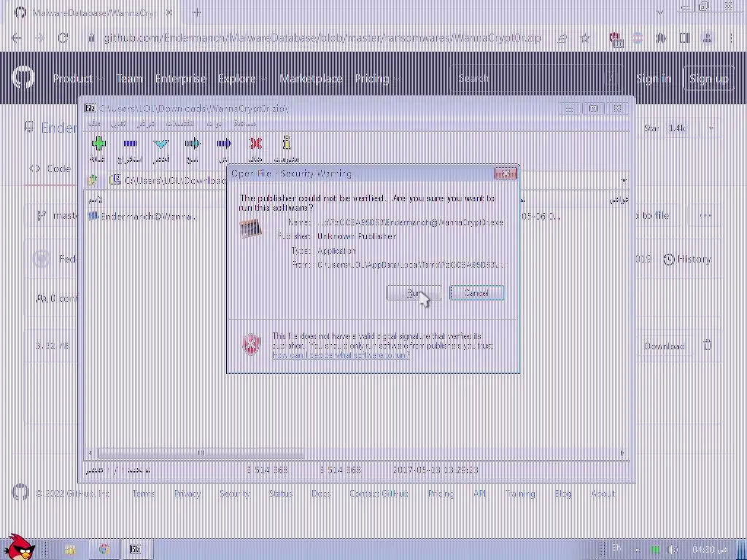Click the application icon in the Security Warning
This screenshot has height=560, width=747.
tap(251, 229)
